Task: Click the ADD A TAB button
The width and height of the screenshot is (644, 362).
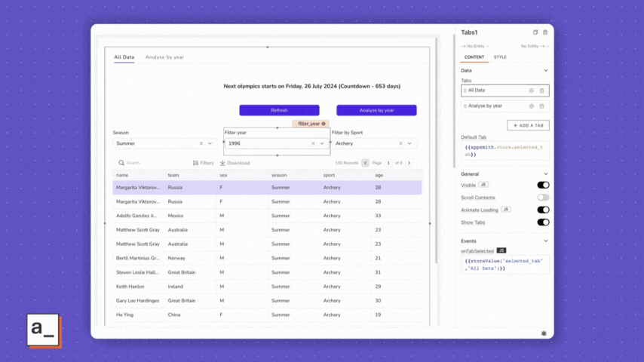Action: tap(528, 125)
